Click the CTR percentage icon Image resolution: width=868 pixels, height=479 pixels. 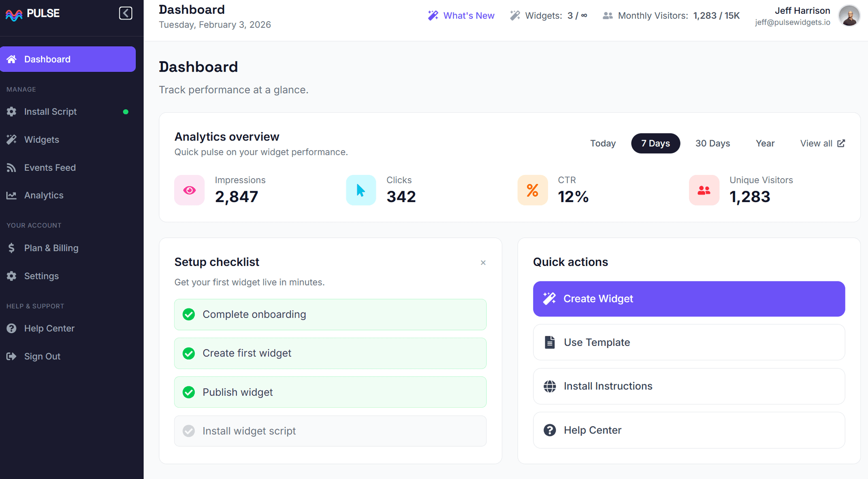click(532, 190)
